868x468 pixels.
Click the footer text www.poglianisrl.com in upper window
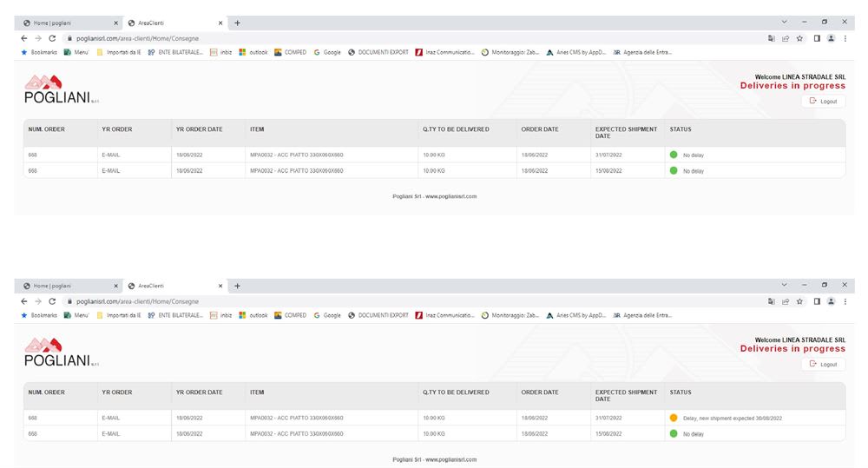[450, 196]
